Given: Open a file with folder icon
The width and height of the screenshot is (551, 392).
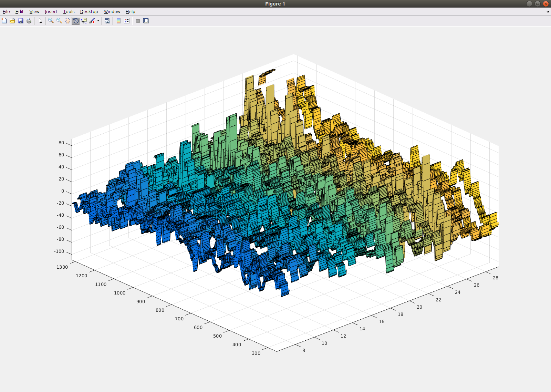Looking at the screenshot, I should (x=12, y=21).
